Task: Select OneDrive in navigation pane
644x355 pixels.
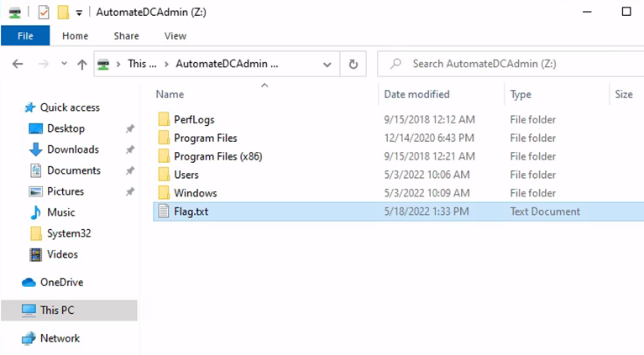Action: point(61,282)
